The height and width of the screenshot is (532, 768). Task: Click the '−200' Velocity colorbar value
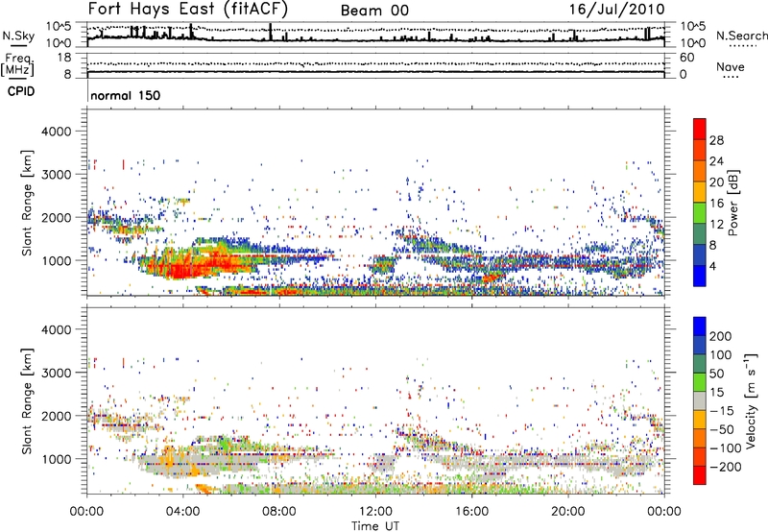(x=726, y=467)
